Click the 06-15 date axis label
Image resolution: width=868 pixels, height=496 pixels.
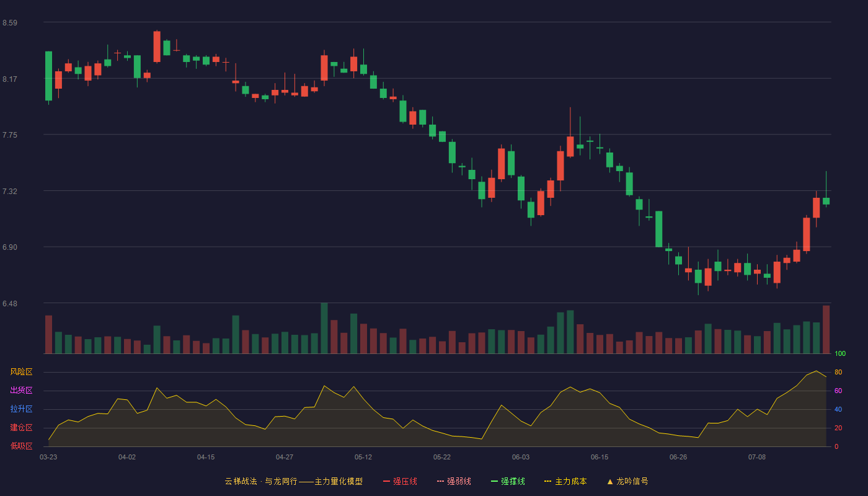[x=600, y=457]
